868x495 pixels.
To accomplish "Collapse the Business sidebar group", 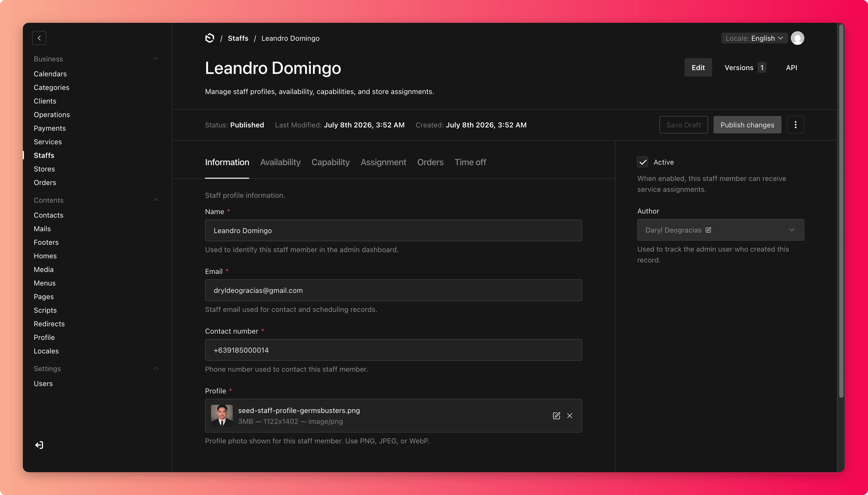I will coord(156,59).
